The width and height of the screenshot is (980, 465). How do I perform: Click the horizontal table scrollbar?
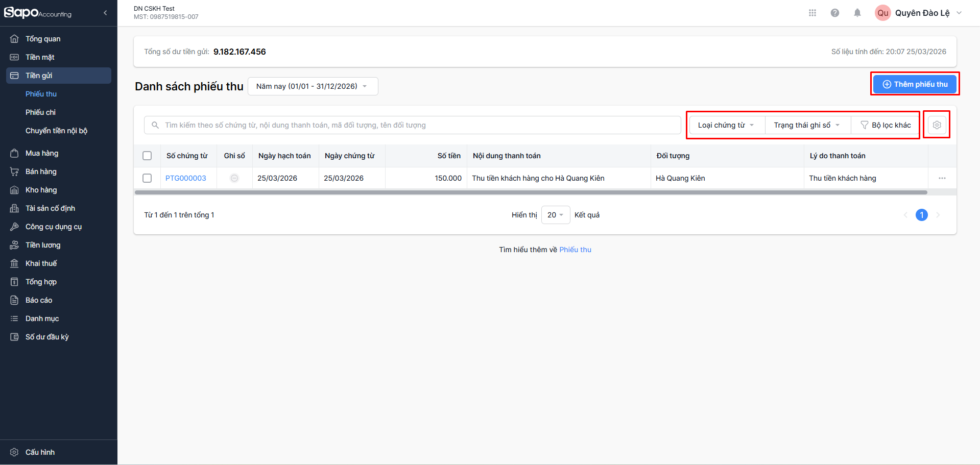click(x=531, y=192)
